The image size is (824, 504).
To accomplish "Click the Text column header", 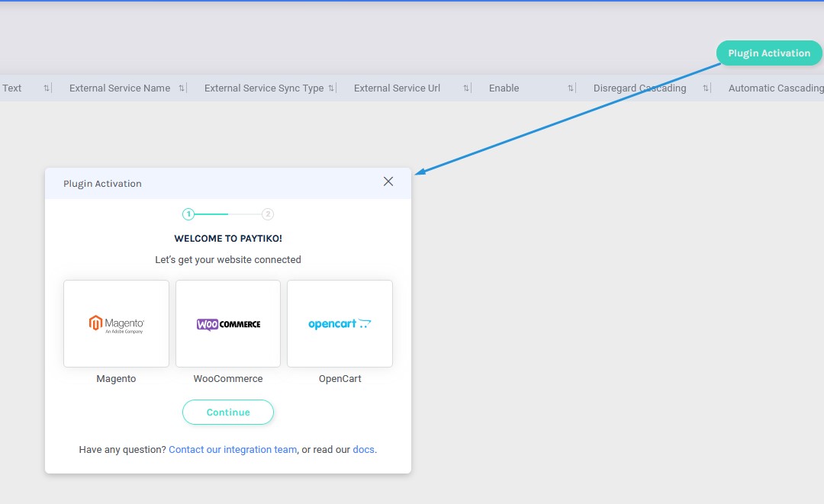I will point(11,88).
